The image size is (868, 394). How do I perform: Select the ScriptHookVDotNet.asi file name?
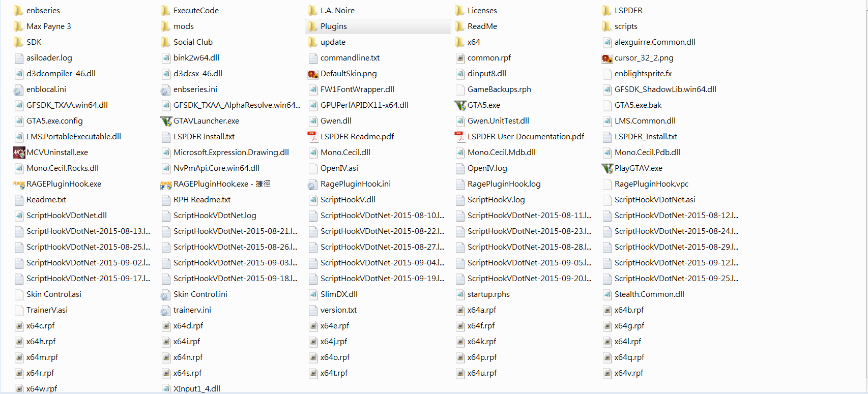point(655,200)
